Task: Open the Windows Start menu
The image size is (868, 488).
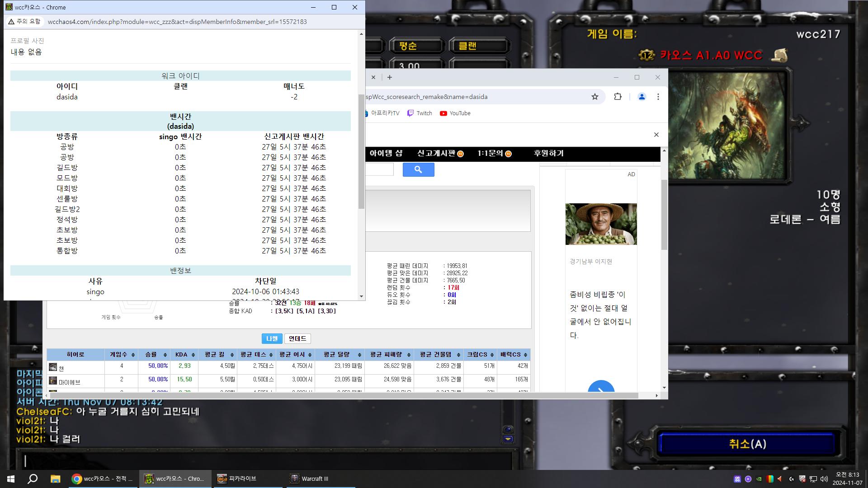Action: (11, 479)
